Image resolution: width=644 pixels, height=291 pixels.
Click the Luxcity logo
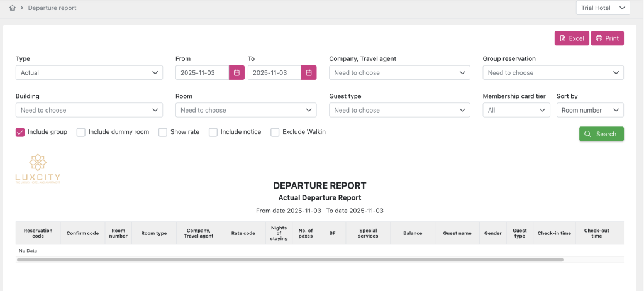point(38,168)
